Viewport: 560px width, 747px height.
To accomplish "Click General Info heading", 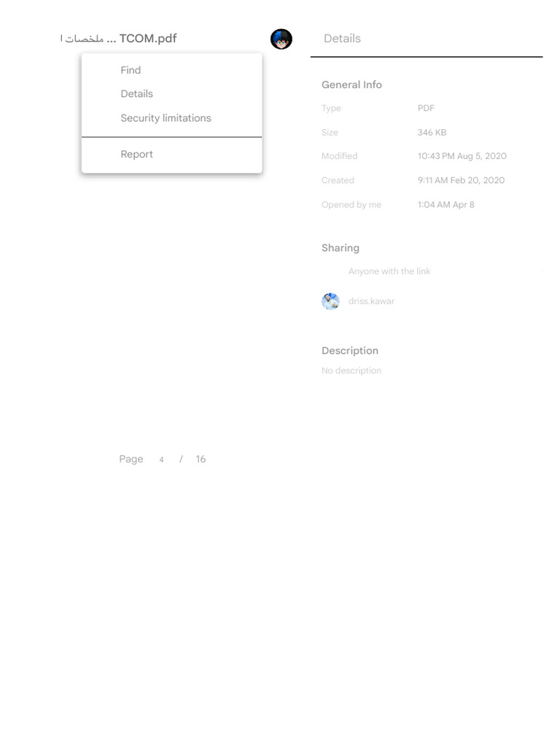I will pos(351,85).
